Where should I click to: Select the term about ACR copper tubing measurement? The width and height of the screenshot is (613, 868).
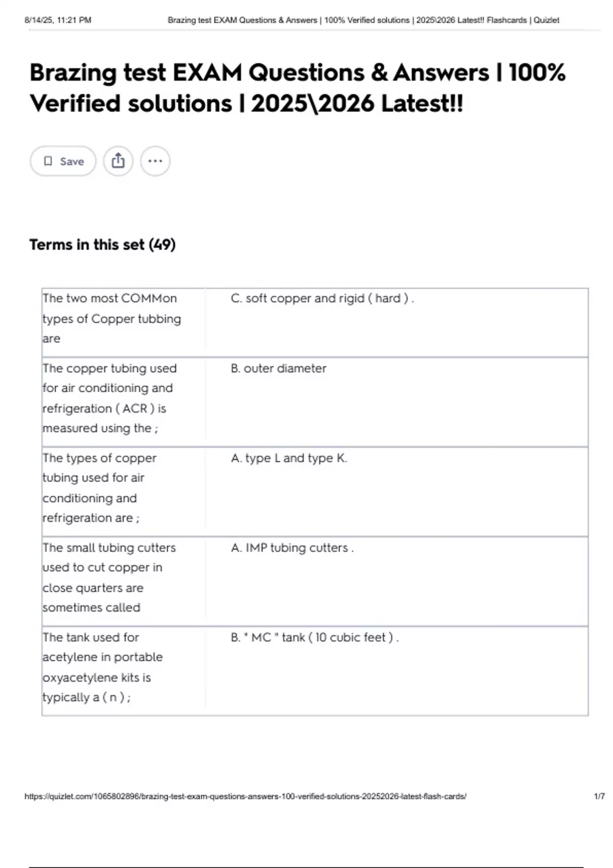[110, 398]
